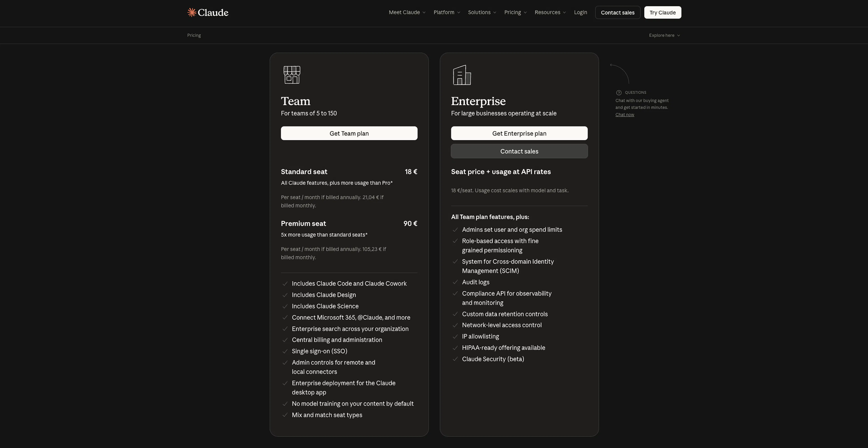Click 'All Team plan features, plus:' text
Image resolution: width=868 pixels, height=448 pixels.
(x=490, y=217)
